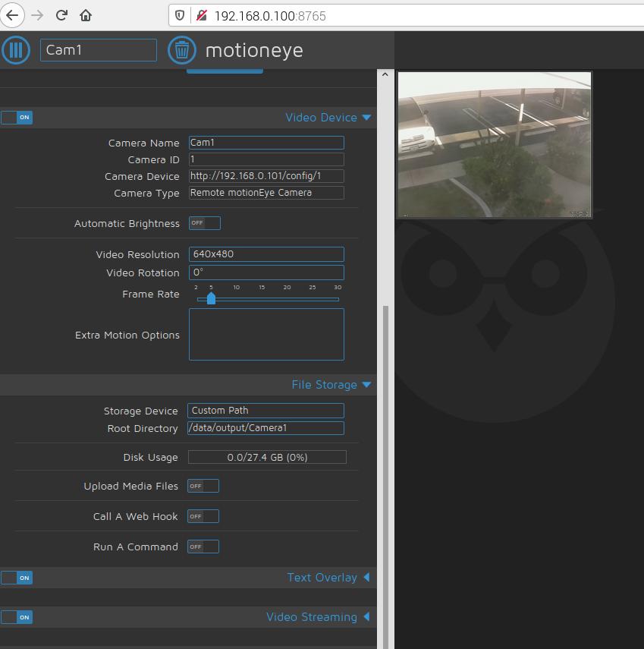The image size is (644, 649).
Task: Open the Storage Device dropdown
Action: click(265, 410)
